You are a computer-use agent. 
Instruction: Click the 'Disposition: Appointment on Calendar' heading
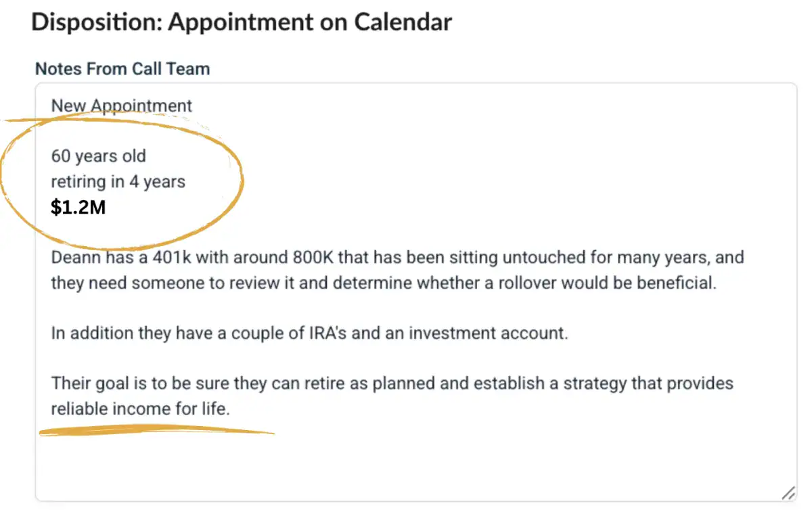pos(242,22)
